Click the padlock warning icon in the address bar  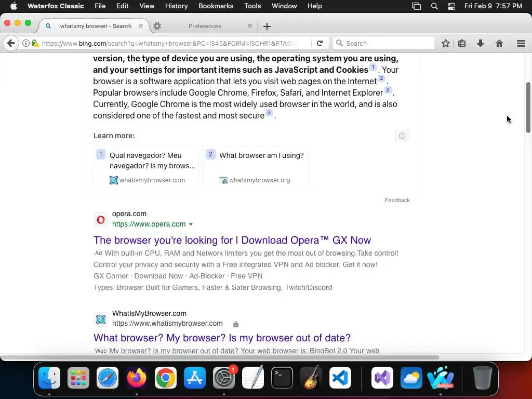pyautogui.click(x=35, y=43)
